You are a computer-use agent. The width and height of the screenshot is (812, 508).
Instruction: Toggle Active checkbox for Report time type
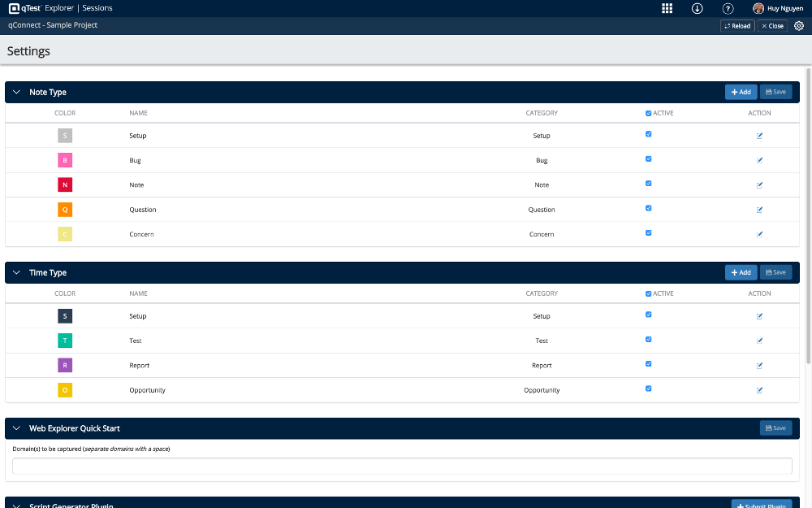[x=648, y=363]
